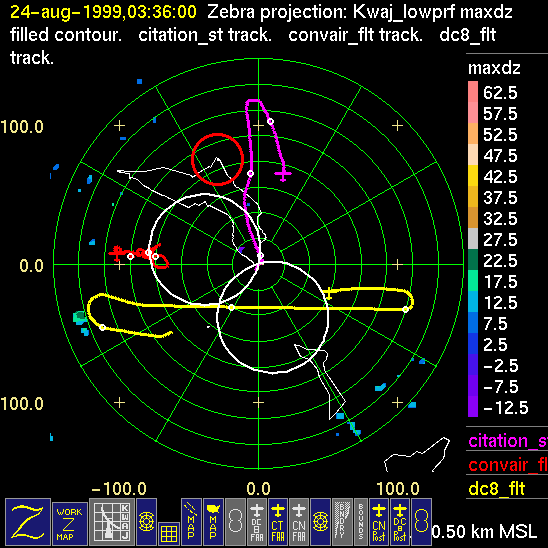Open the WORK Z MAP icon
Screen dimensions: 548x548
[70, 524]
